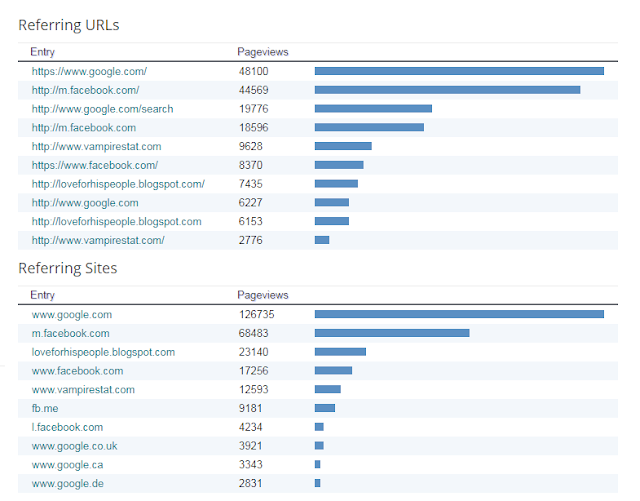
Task: Click the bar next to 44569 pageviews
Action: pos(447,90)
